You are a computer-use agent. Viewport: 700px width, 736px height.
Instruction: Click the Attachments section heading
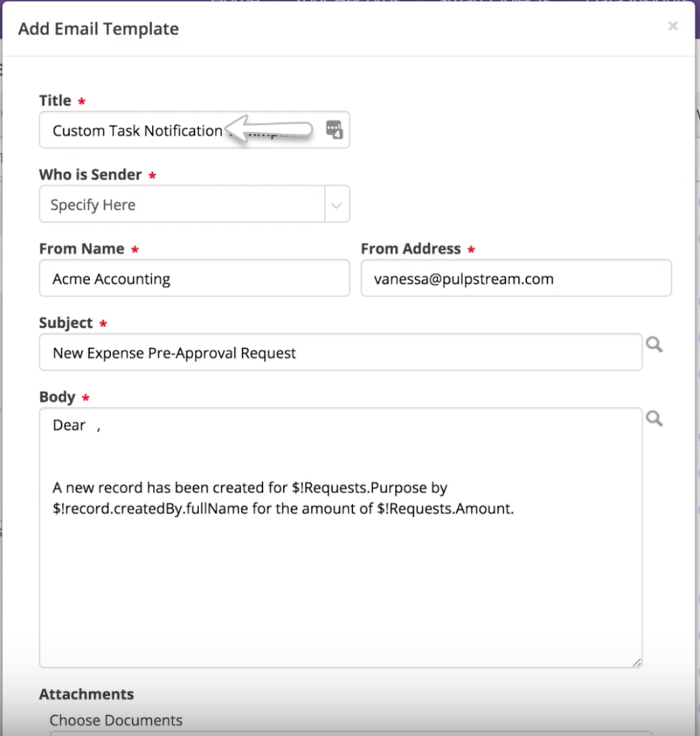pyautogui.click(x=86, y=694)
